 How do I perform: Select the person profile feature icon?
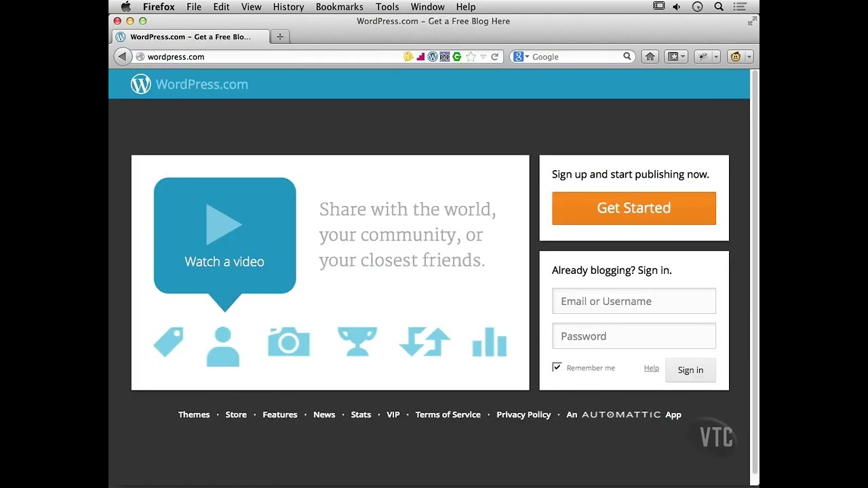click(x=223, y=346)
